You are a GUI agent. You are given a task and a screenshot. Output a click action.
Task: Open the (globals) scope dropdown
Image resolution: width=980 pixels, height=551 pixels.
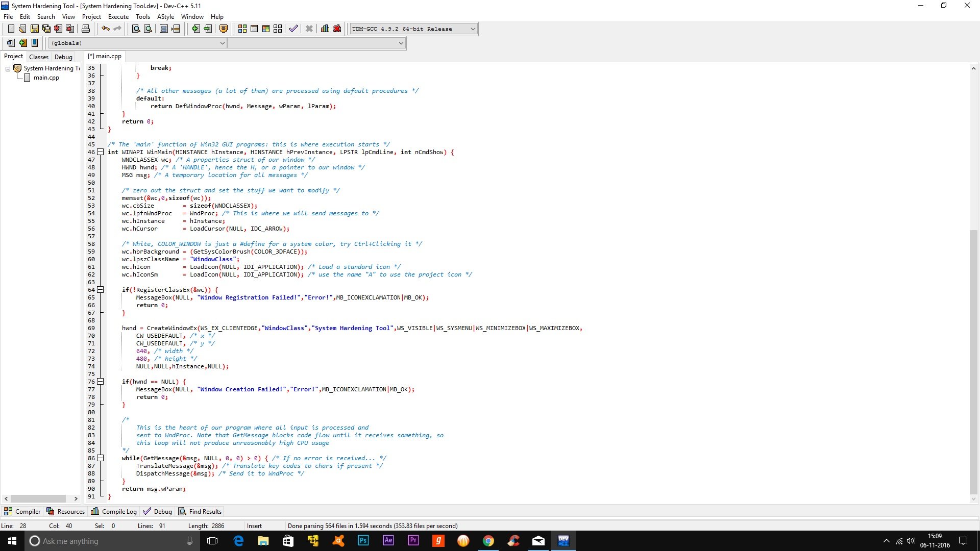(x=222, y=43)
